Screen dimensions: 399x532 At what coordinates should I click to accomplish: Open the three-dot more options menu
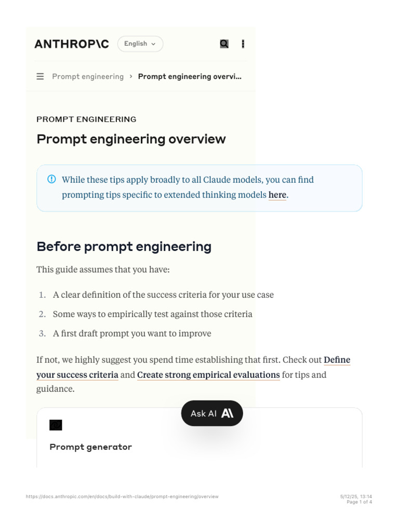point(243,44)
